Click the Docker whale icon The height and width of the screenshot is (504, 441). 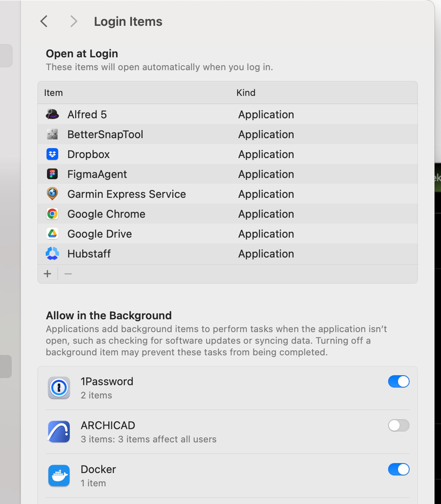click(x=59, y=476)
